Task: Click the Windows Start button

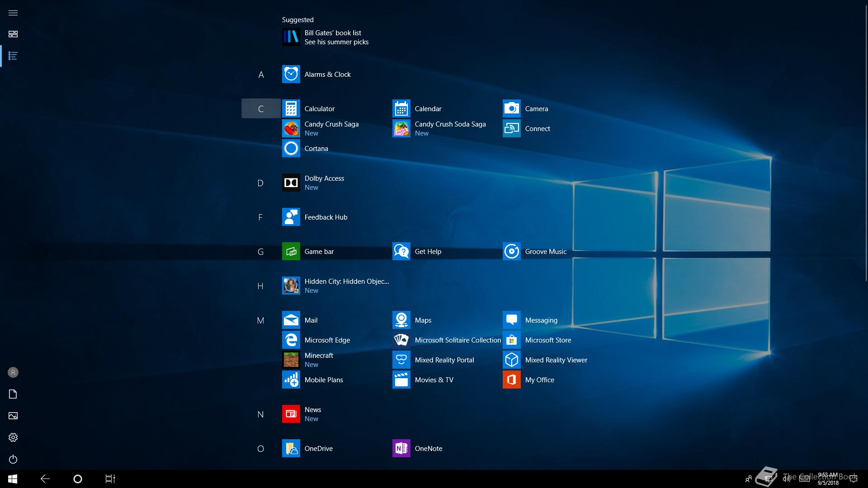Action: pyautogui.click(x=13, y=479)
